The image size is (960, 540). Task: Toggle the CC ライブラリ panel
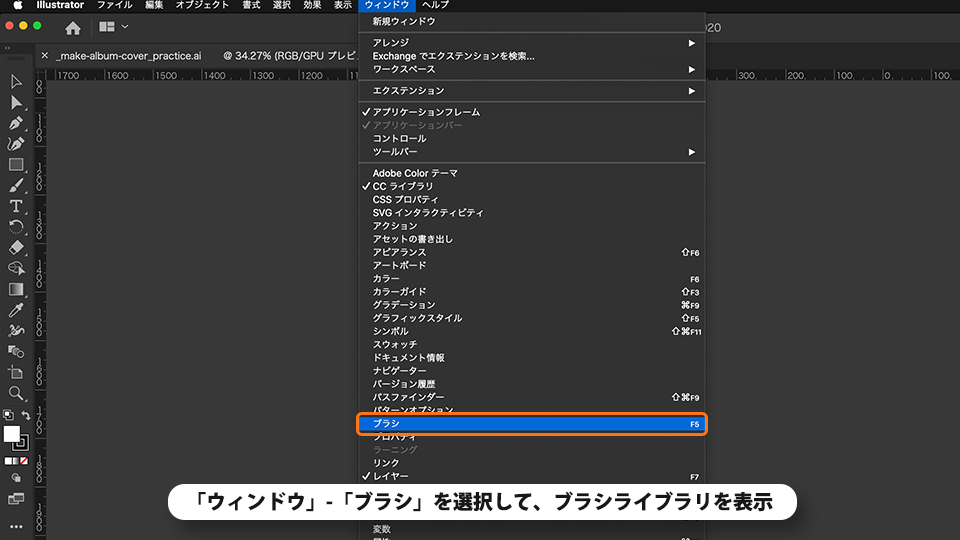click(x=531, y=186)
